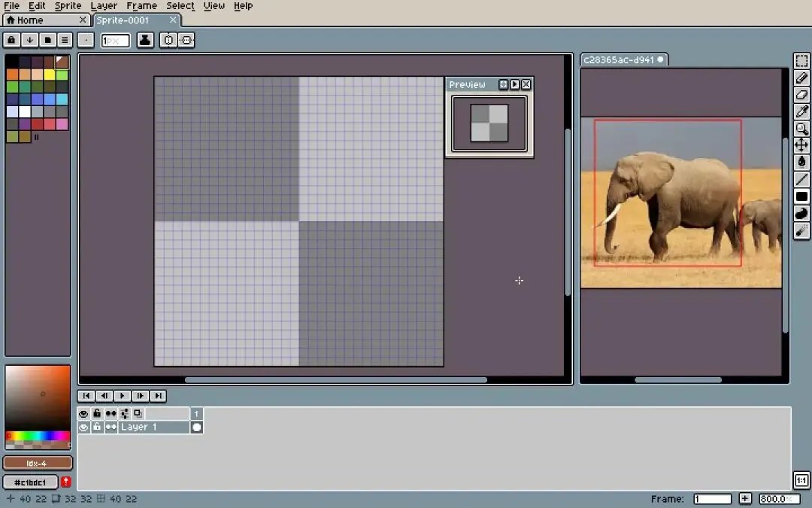This screenshot has width=812, height=508.
Task: Go to the first frame
Action: click(x=86, y=396)
